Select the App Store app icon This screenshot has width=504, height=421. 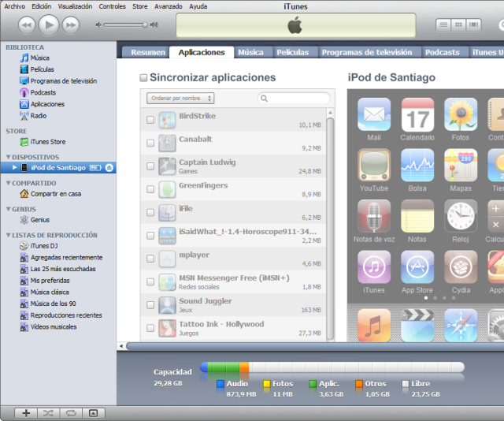(417, 266)
